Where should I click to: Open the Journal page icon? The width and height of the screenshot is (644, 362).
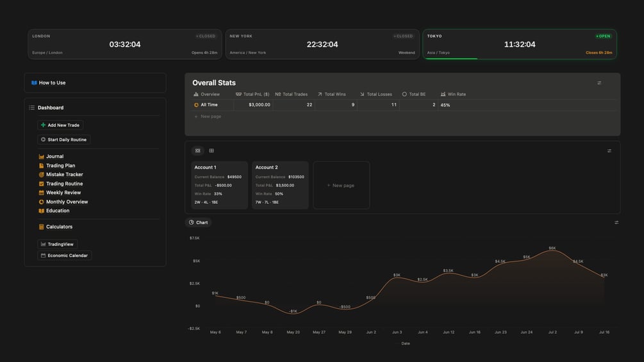[x=41, y=156]
